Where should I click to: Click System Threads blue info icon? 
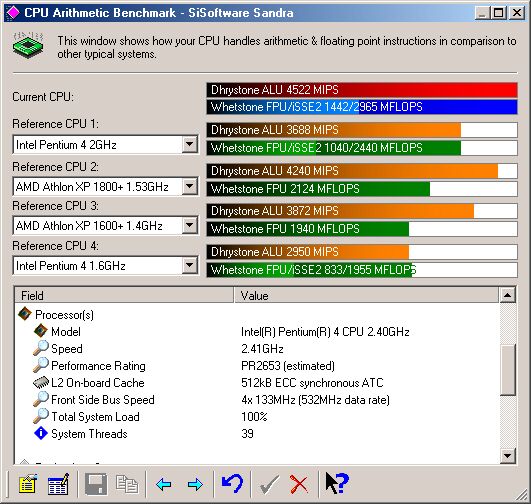pyautogui.click(x=41, y=433)
